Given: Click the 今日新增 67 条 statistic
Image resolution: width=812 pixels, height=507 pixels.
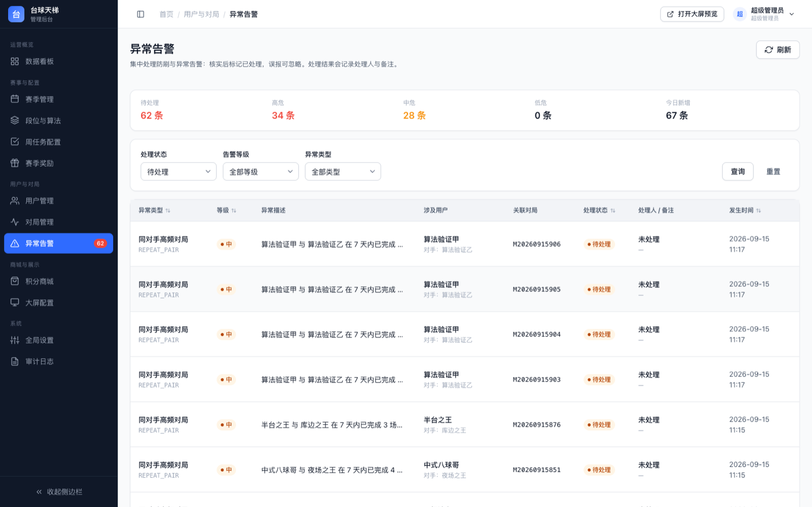Looking at the screenshot, I should [678, 110].
